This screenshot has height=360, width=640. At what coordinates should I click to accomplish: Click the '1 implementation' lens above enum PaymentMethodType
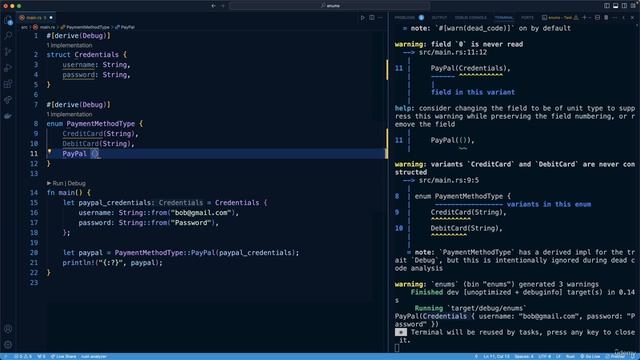(x=69, y=114)
